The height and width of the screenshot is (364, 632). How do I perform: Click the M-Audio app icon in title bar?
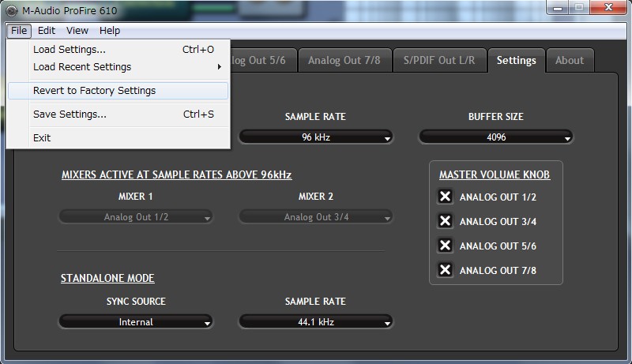click(x=11, y=9)
